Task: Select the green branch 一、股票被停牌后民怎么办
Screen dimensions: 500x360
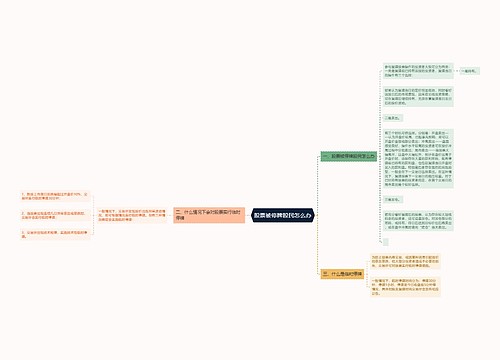Action: (x=349, y=156)
